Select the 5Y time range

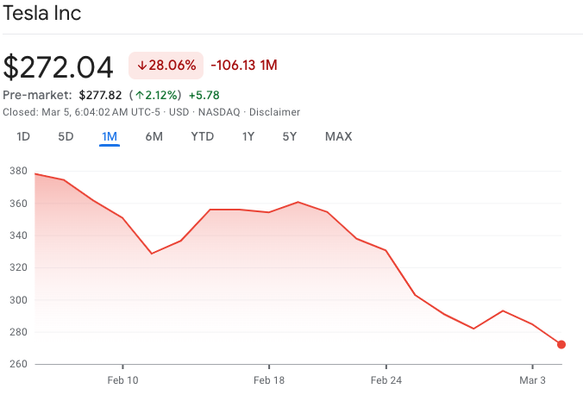tap(290, 137)
